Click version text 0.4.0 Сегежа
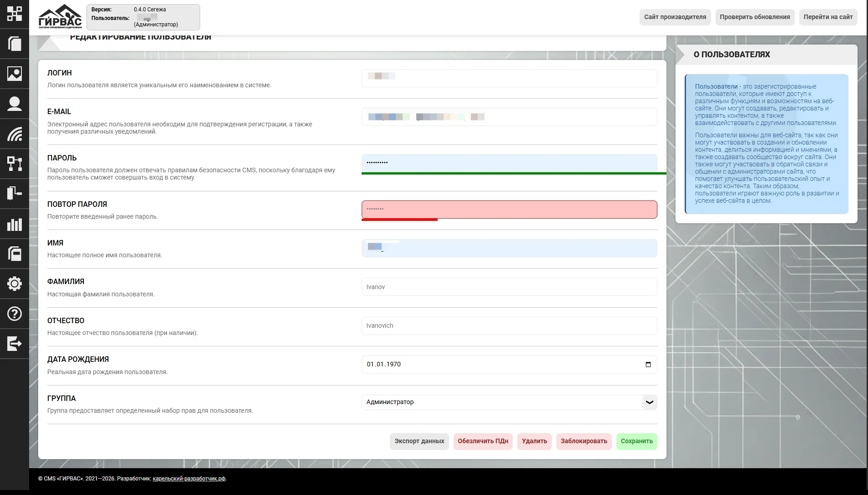868x495 pixels. [150, 10]
